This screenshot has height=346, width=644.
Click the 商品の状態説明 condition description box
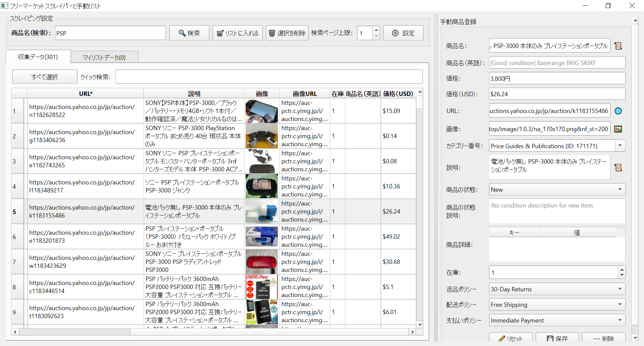[557, 211]
